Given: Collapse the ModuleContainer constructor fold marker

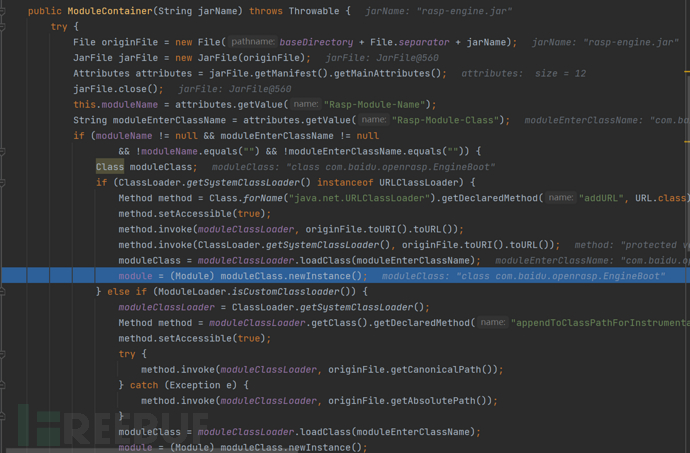Looking at the screenshot, I should click(x=5, y=11).
